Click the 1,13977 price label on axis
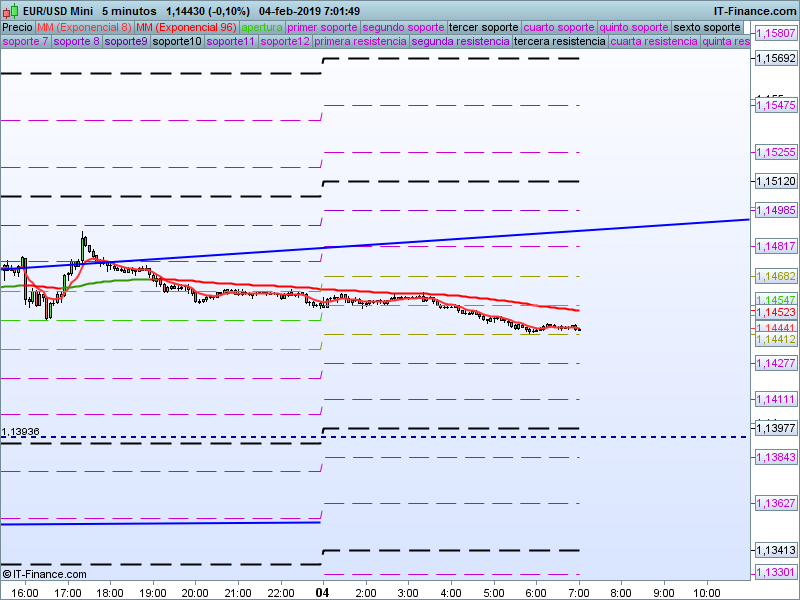800x600 pixels. pyautogui.click(x=774, y=428)
